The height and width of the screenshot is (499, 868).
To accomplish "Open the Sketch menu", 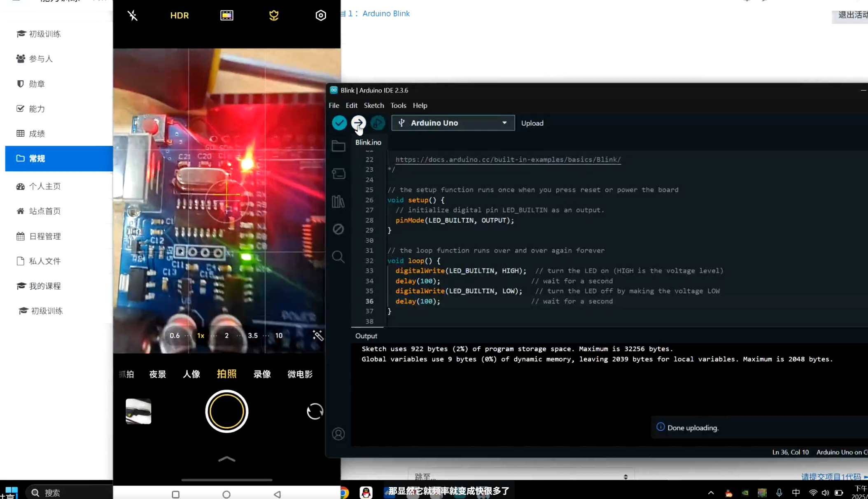I will [x=373, y=105].
